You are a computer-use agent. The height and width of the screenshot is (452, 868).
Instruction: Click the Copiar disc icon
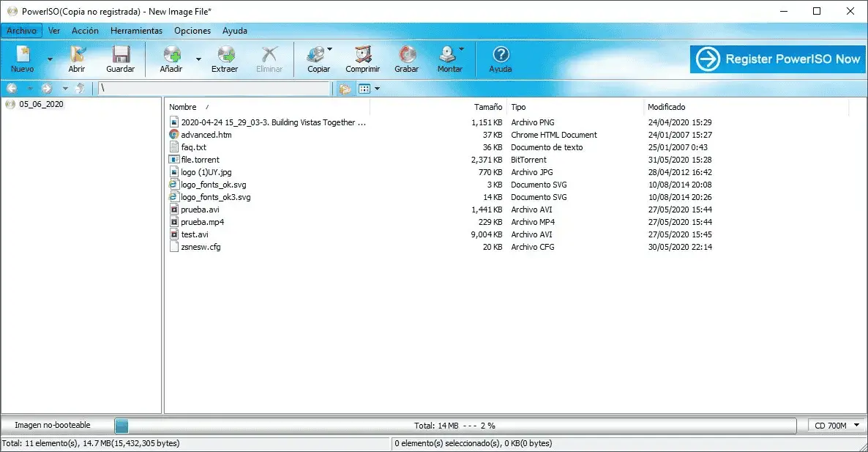coord(317,54)
